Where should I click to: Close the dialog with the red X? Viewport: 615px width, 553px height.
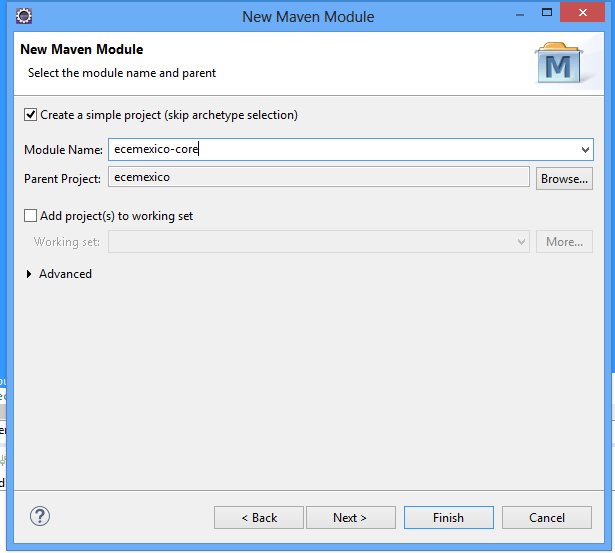(x=582, y=13)
